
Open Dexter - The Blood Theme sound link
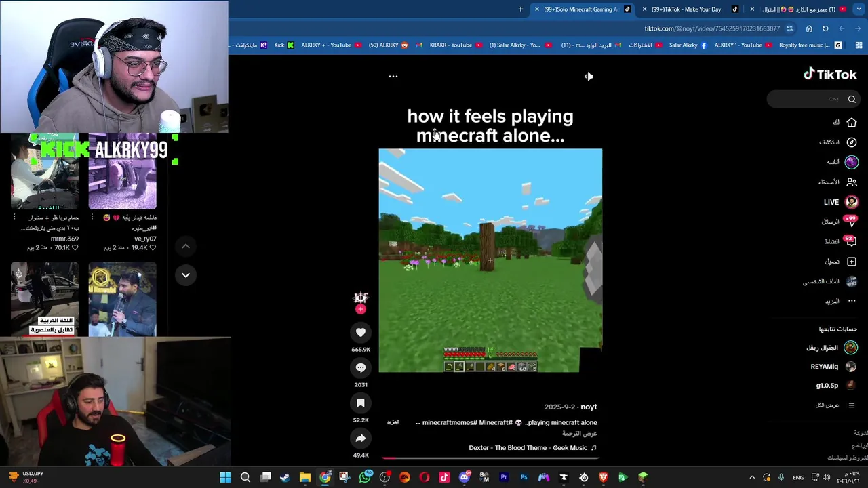point(532,448)
